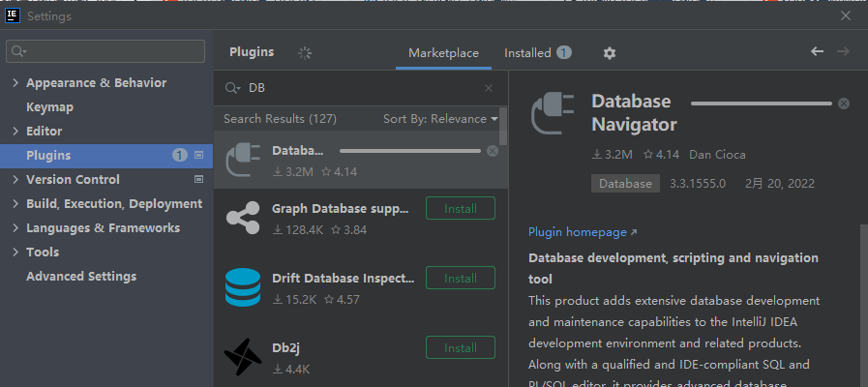Switch to the Marketplace tab
Viewport: 868px width, 387px height.
point(443,53)
